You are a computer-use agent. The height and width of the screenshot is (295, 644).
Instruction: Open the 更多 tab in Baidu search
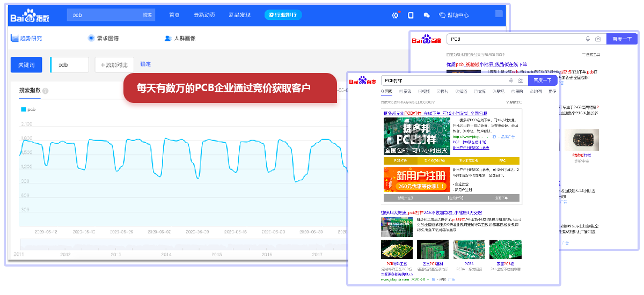(x=552, y=92)
